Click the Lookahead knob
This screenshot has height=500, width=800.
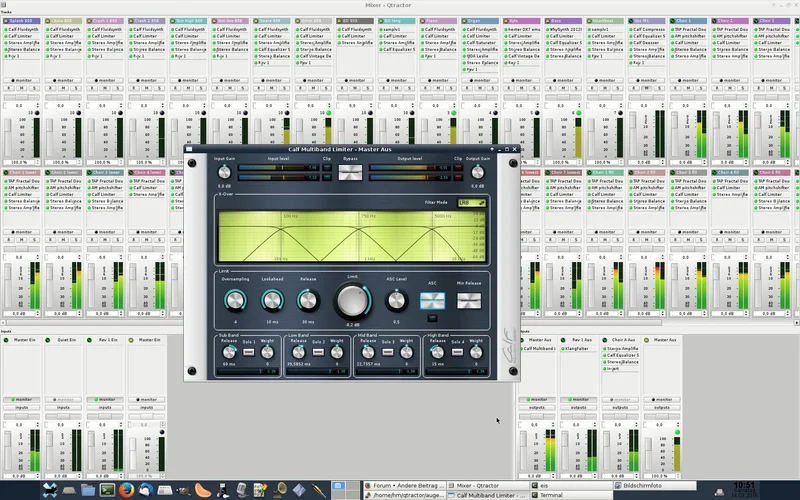(272, 300)
